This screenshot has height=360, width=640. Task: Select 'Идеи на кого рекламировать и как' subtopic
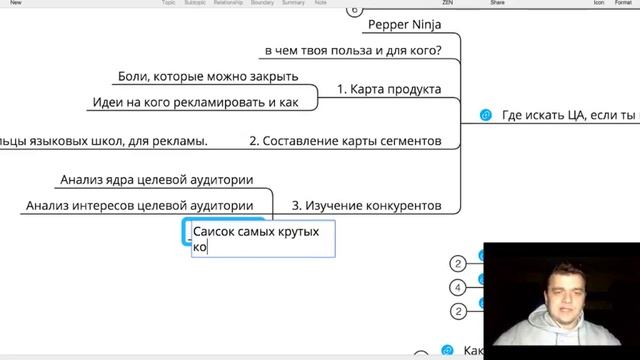click(x=196, y=102)
